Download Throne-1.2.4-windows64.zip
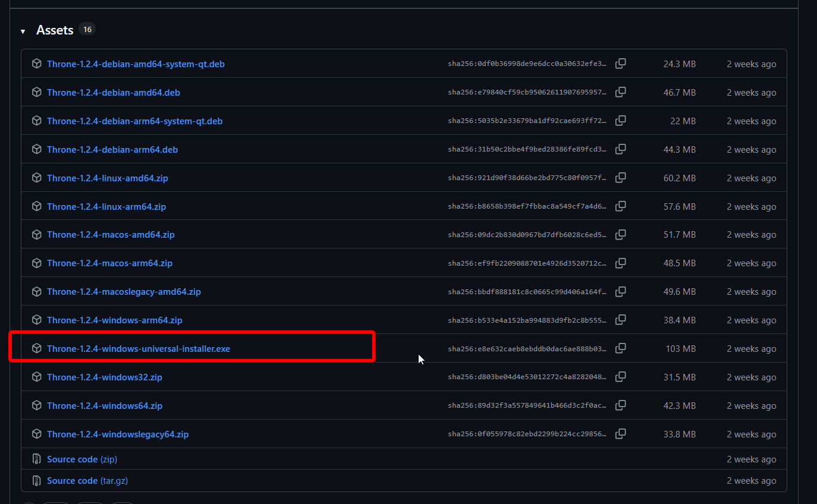The height and width of the screenshot is (504, 817). click(105, 405)
